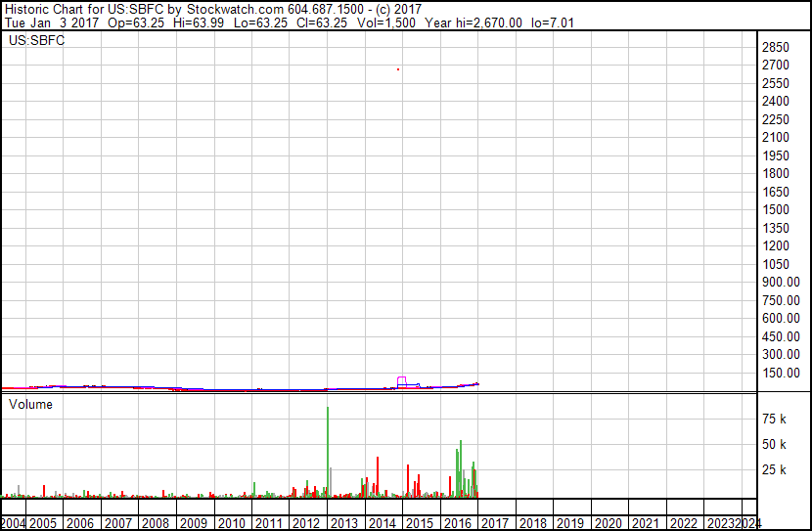Image resolution: width=812 pixels, height=531 pixels.
Task: Select the 2021 year on time axis
Action: (x=646, y=523)
